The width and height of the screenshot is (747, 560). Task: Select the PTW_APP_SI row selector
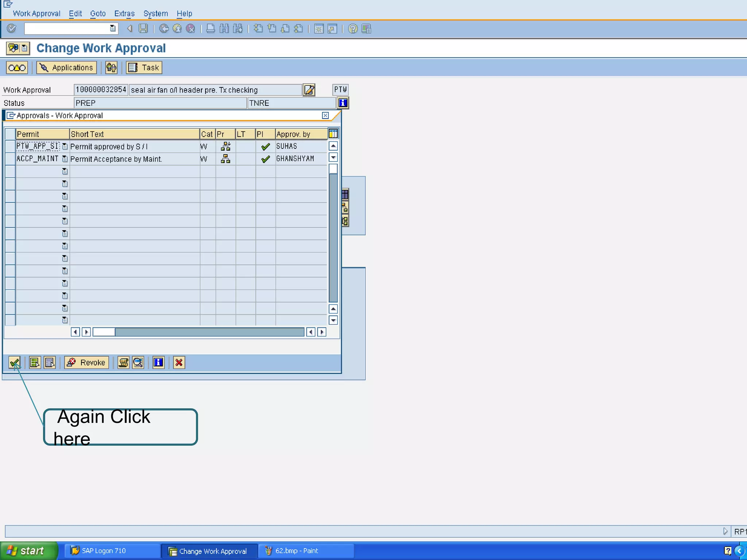click(10, 147)
